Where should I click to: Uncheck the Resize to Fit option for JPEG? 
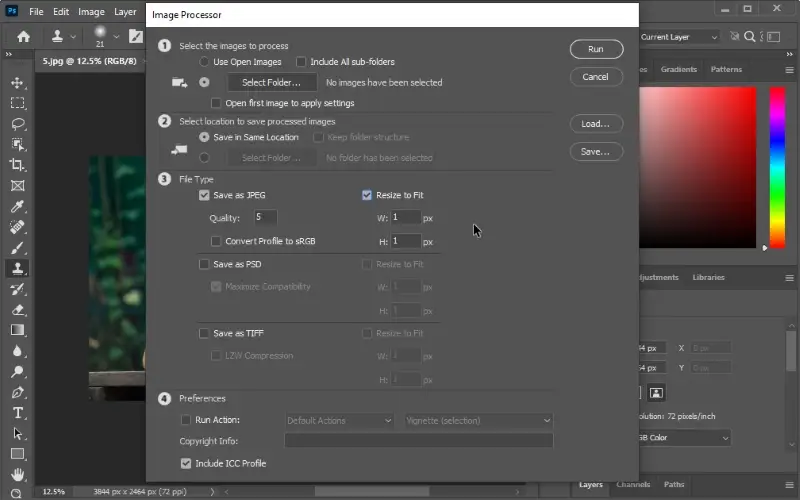[367, 196]
